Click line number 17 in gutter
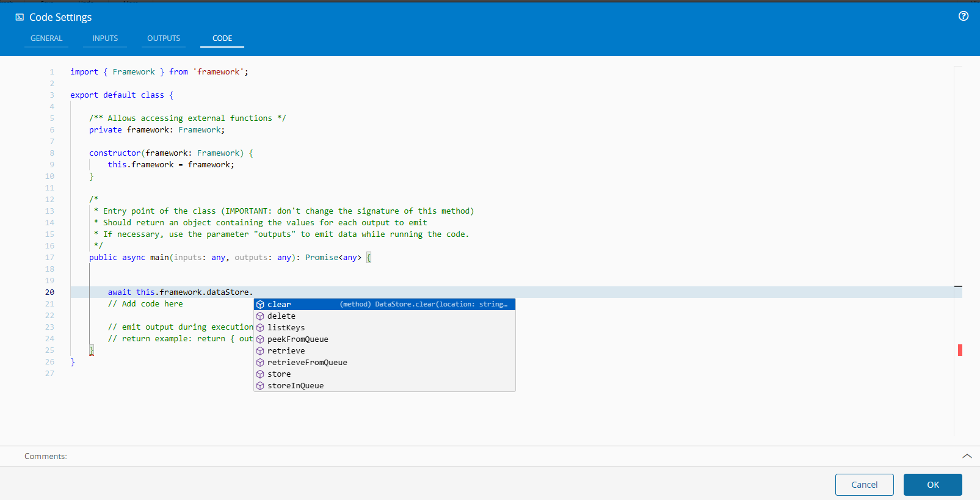Viewport: 980px width, 500px height. pyautogui.click(x=49, y=258)
